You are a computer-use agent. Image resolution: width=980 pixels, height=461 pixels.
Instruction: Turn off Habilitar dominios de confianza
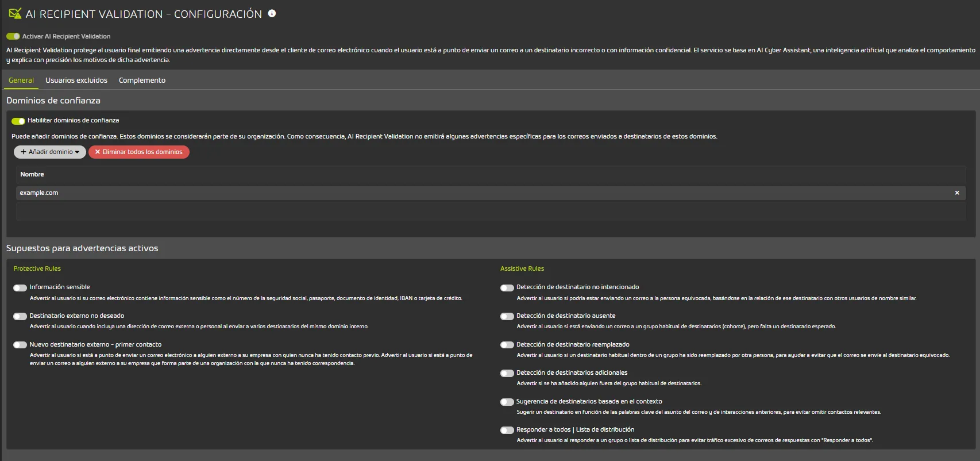point(18,121)
